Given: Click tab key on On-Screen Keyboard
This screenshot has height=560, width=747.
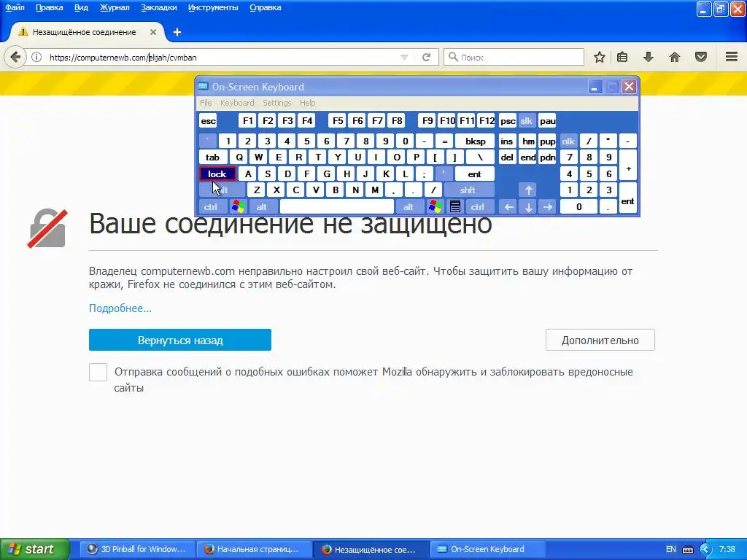Looking at the screenshot, I should point(212,157).
